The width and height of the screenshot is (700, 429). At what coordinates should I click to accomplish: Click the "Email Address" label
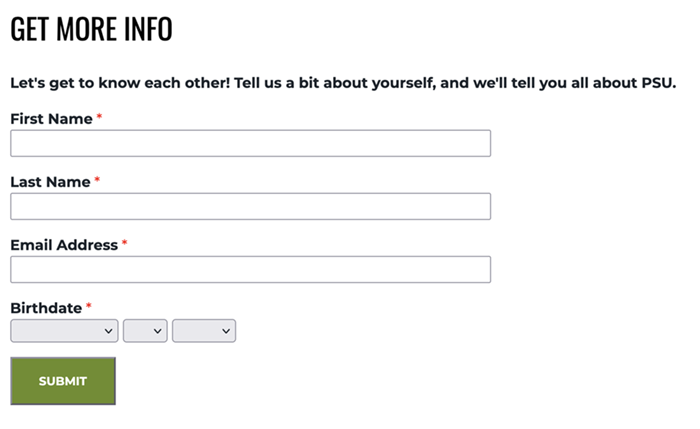point(64,245)
